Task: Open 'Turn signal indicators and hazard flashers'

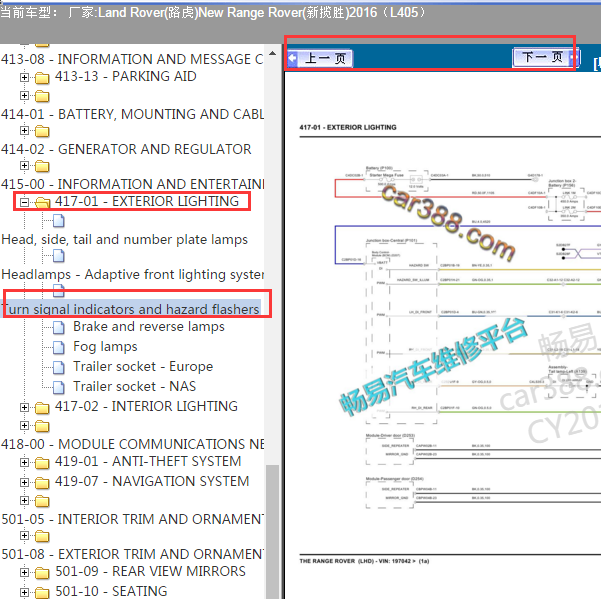Action: click(x=131, y=309)
